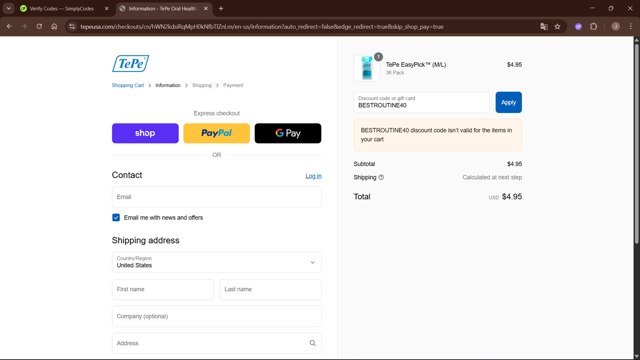Open a new browser tab

click(221, 8)
